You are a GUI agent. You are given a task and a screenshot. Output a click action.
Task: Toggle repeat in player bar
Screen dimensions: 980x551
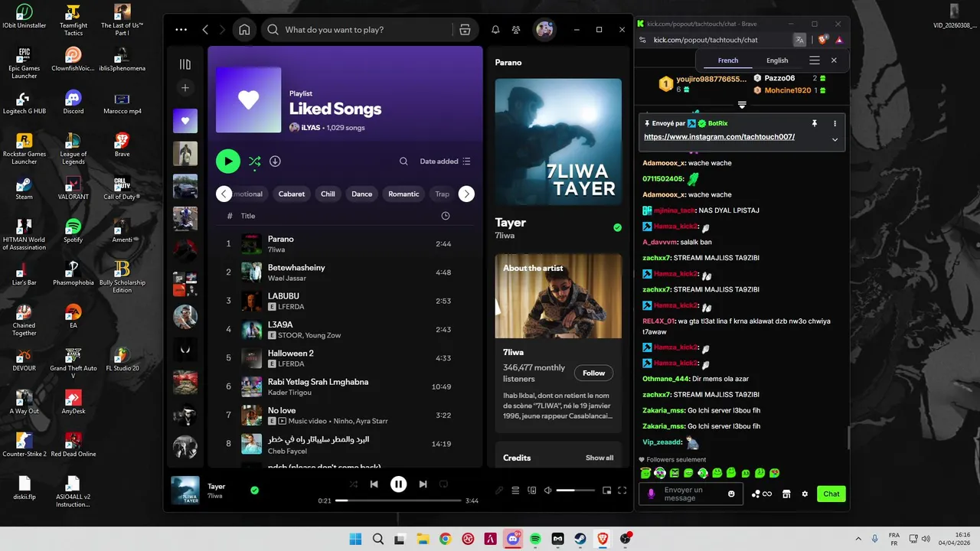[x=443, y=484]
